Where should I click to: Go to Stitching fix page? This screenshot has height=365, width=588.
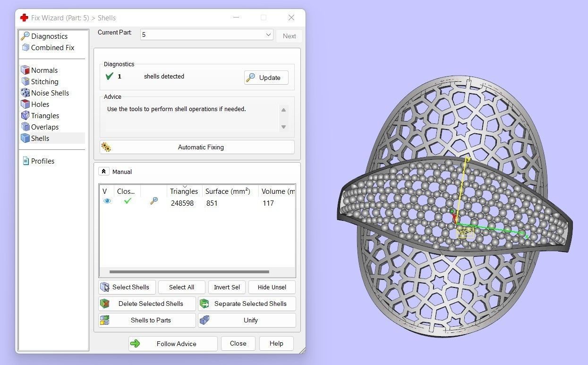pos(44,81)
